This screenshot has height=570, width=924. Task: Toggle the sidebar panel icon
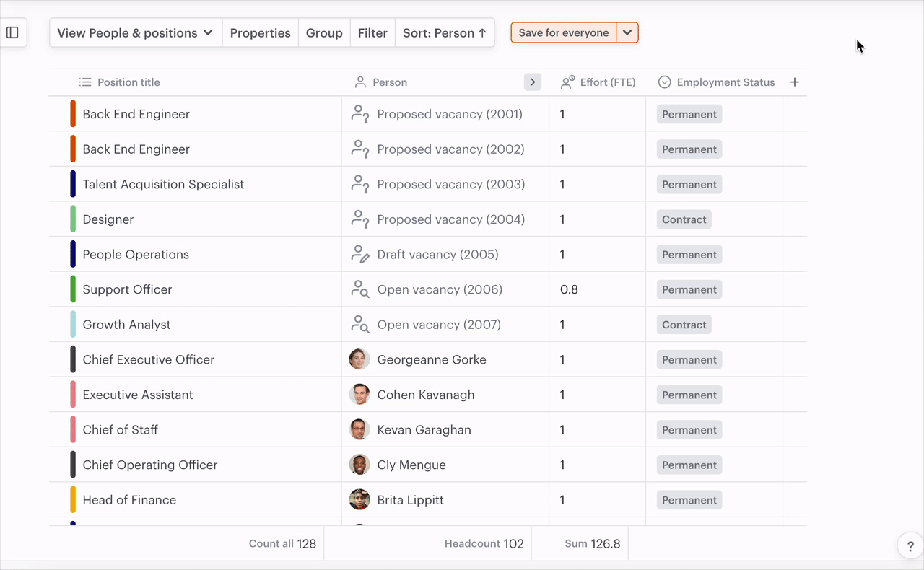click(x=12, y=32)
